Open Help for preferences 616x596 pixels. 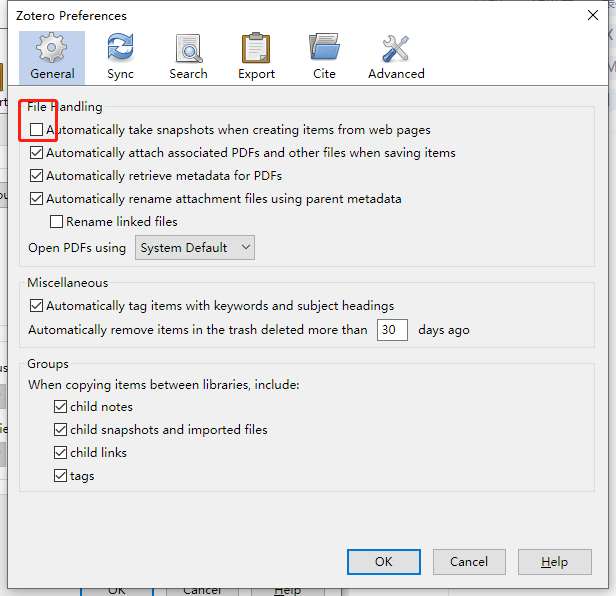[x=554, y=562]
